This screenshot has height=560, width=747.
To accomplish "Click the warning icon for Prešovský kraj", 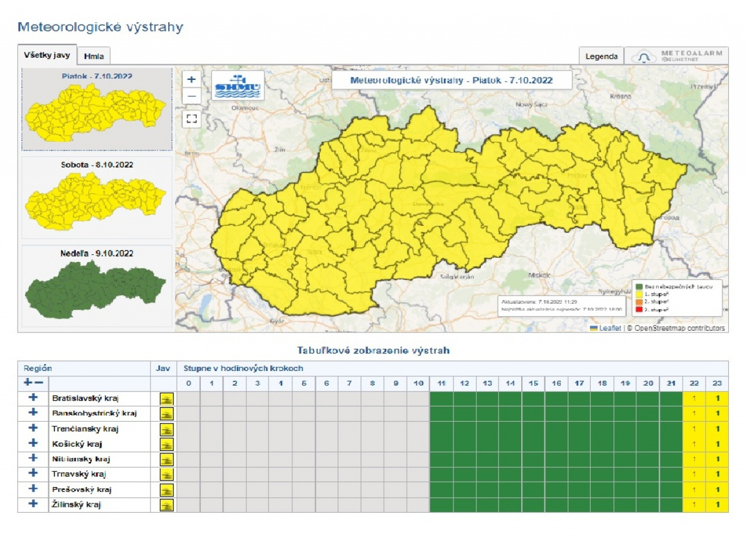I will pos(167,490).
